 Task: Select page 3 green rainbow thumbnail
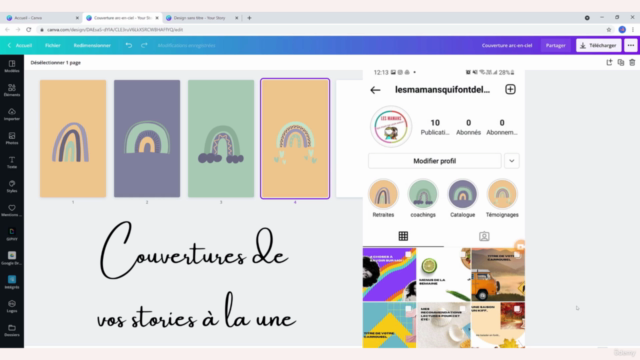pos(221,139)
